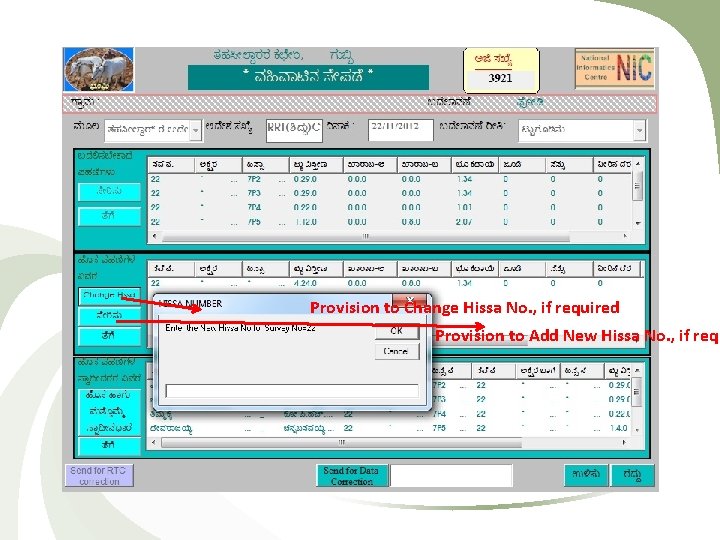Click the horizontal scrollbar thumb of the top table
Image resolution: width=720 pixels, height=540 pixels.
coord(366,236)
